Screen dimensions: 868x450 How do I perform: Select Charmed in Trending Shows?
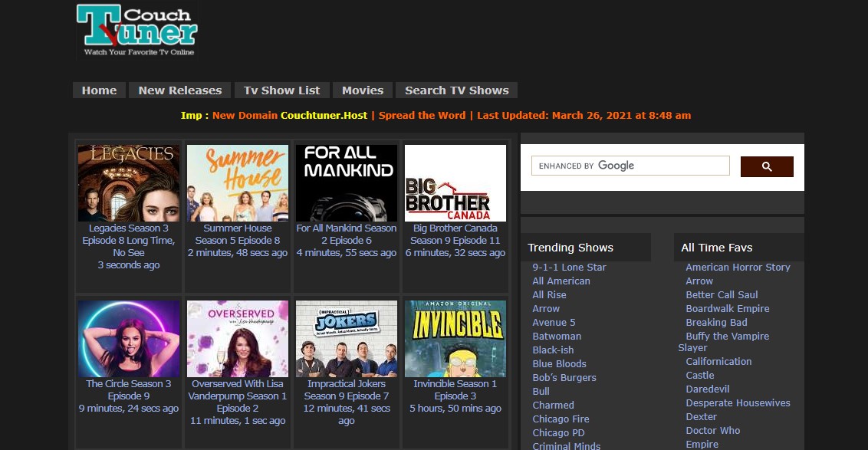[x=553, y=406]
